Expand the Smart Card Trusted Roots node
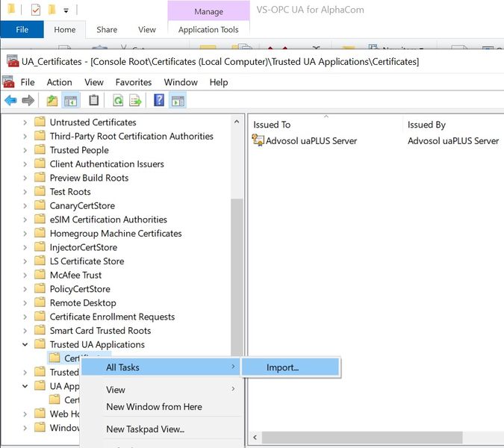 tap(25, 330)
